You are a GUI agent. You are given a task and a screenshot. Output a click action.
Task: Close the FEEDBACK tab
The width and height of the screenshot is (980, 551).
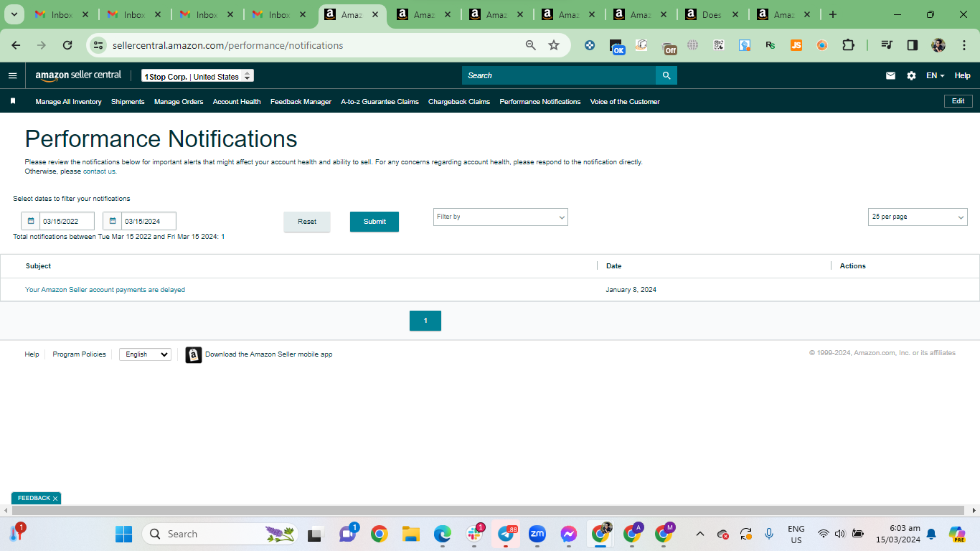(x=55, y=498)
